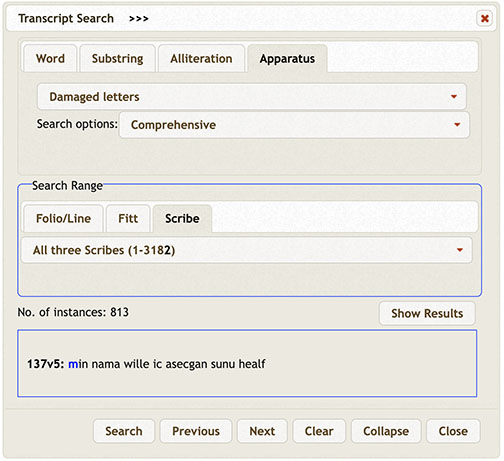
Task: Click the All three Scribes arrow icon
Action: click(460, 250)
